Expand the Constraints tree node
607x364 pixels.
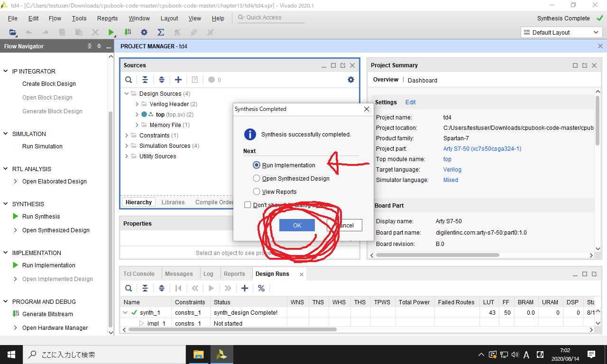[x=127, y=135]
